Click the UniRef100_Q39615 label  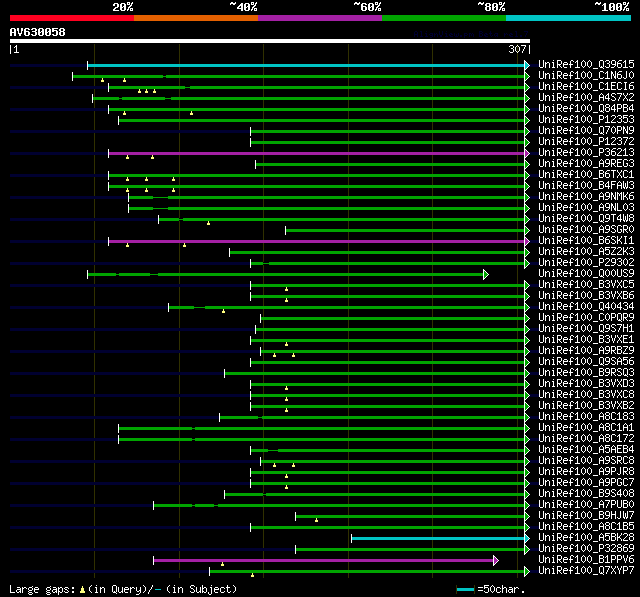[x=586, y=64]
